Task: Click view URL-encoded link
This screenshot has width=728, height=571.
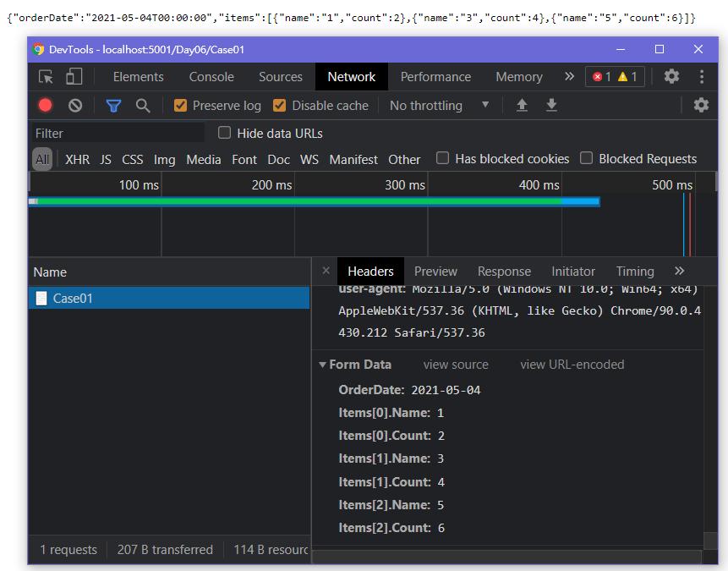Action: (572, 365)
